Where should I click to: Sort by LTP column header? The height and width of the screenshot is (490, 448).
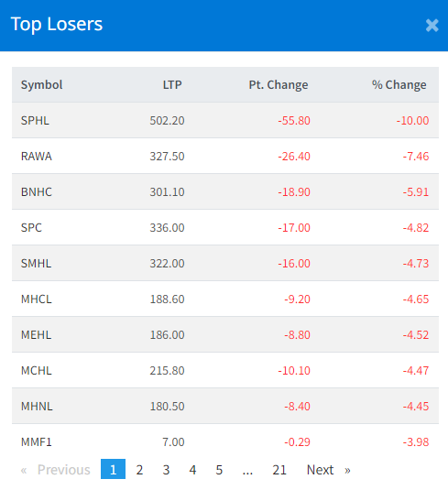point(172,84)
